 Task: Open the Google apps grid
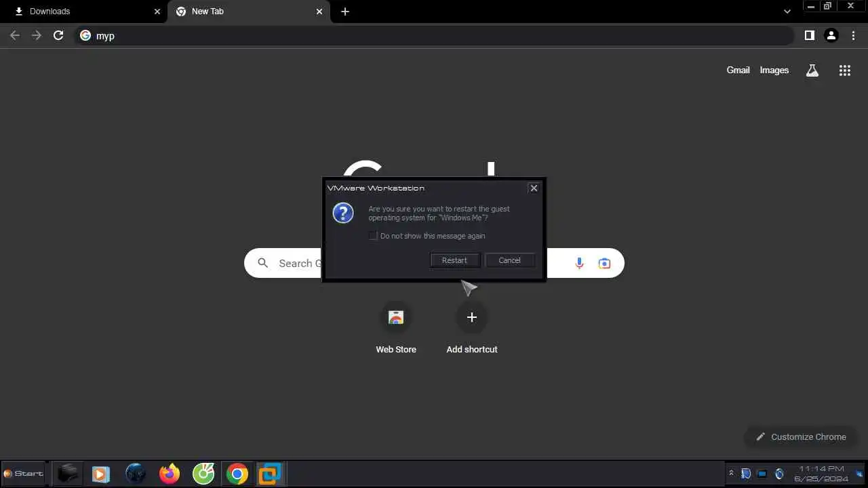[844, 70]
